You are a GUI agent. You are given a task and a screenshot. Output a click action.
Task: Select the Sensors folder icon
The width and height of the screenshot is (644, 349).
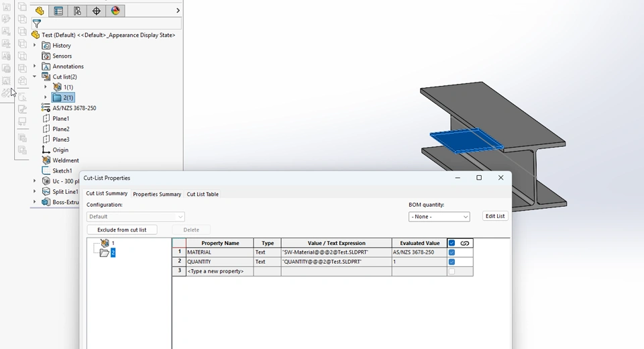coord(46,56)
